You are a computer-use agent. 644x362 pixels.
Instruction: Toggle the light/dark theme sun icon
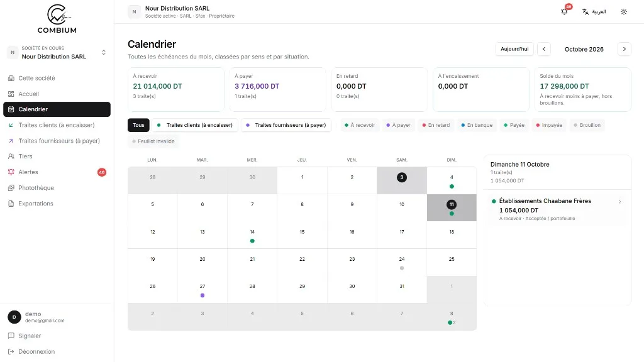pos(623,11)
